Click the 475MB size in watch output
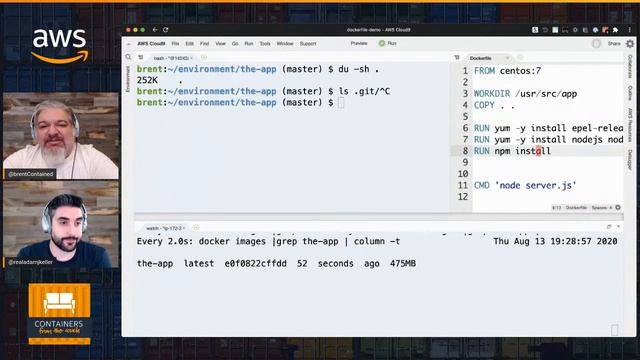The height and width of the screenshot is (360, 640). (402, 264)
